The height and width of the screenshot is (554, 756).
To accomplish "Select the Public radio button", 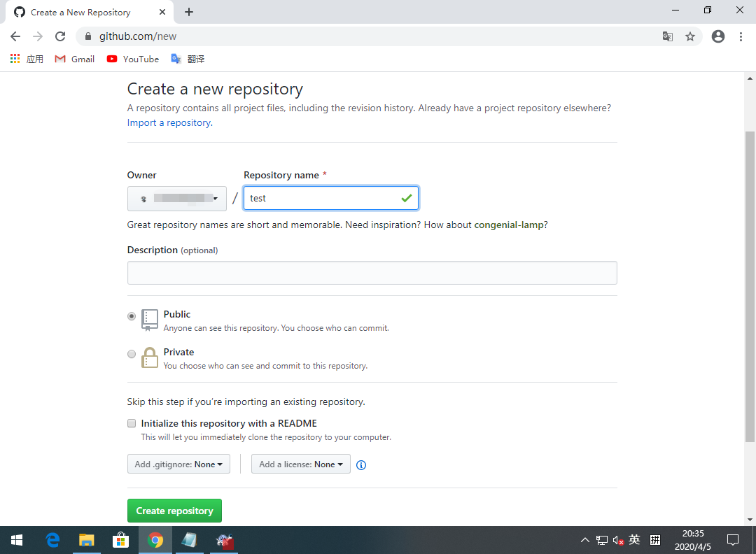I will 132,316.
